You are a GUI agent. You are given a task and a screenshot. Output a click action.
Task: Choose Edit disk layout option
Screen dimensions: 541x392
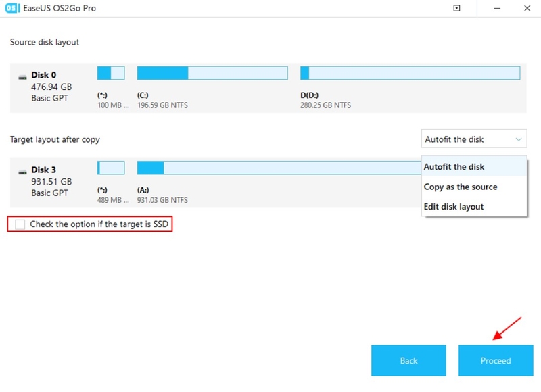tap(474, 207)
